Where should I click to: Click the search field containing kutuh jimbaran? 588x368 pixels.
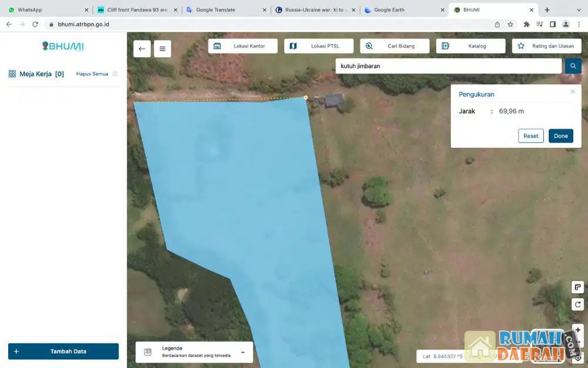[448, 66]
